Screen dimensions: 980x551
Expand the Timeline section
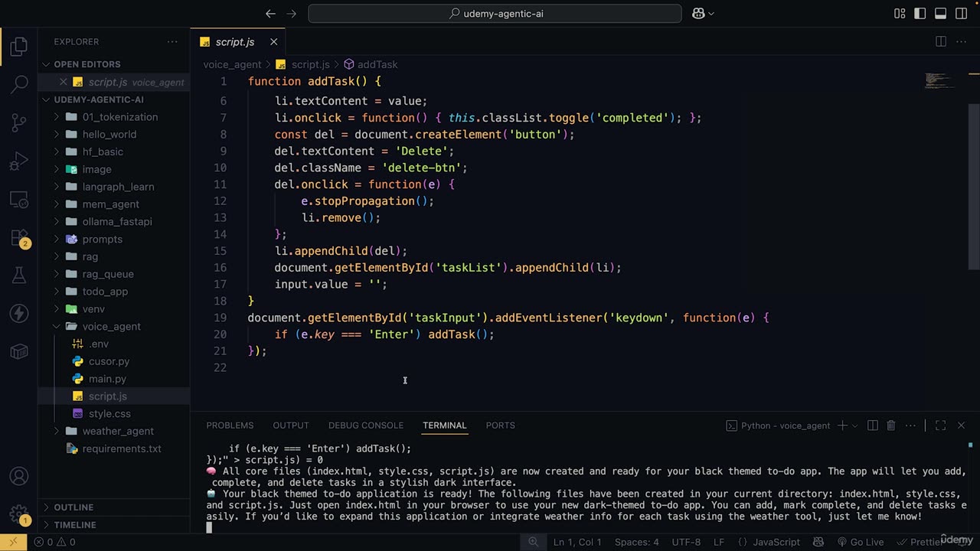(x=114, y=525)
